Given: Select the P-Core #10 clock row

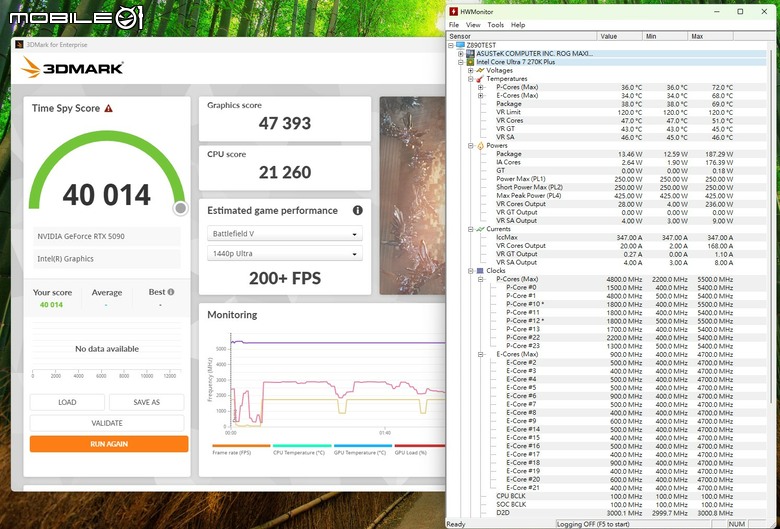Looking at the screenshot, I should 606,304.
